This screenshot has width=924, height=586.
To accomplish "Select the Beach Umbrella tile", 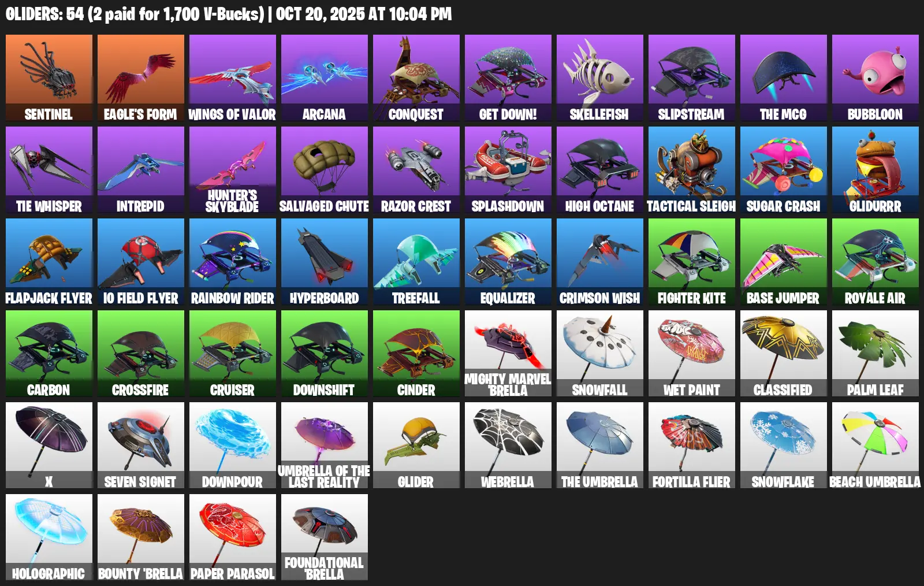I will click(875, 445).
